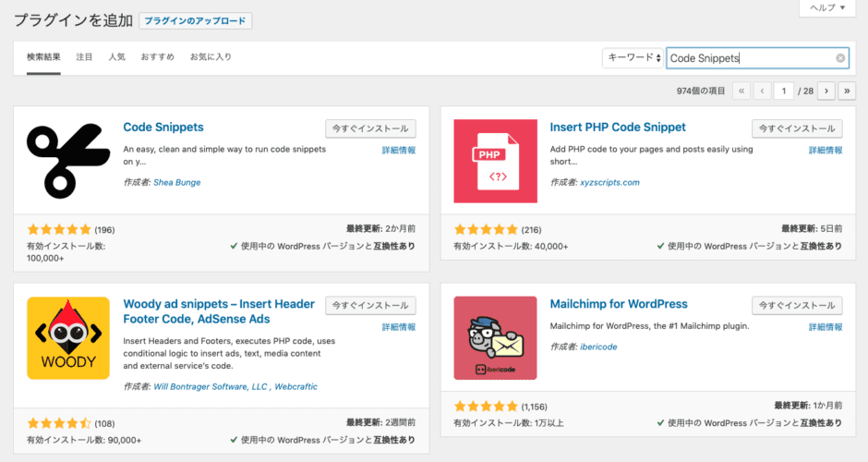
Task: Install the Mailchimp for WordPress plugin
Action: click(x=797, y=305)
